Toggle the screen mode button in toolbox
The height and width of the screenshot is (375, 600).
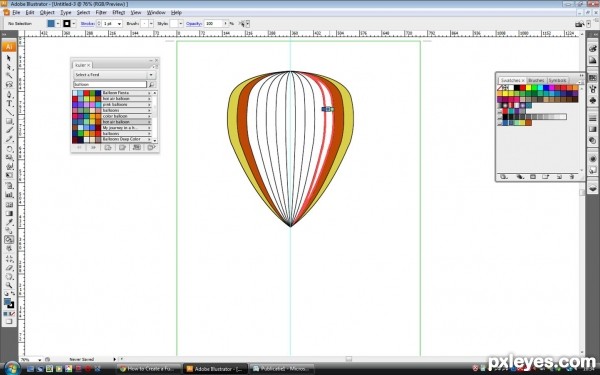[9, 322]
